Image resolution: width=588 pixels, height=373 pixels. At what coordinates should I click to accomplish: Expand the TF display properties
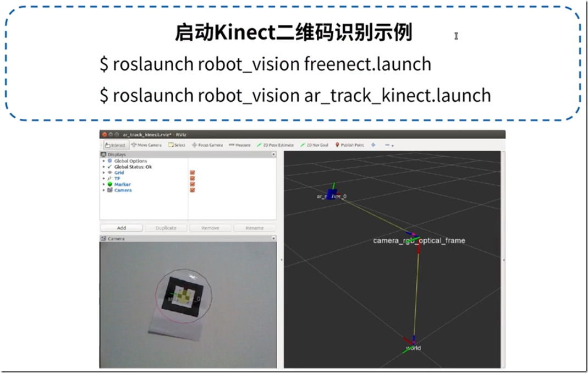click(104, 179)
